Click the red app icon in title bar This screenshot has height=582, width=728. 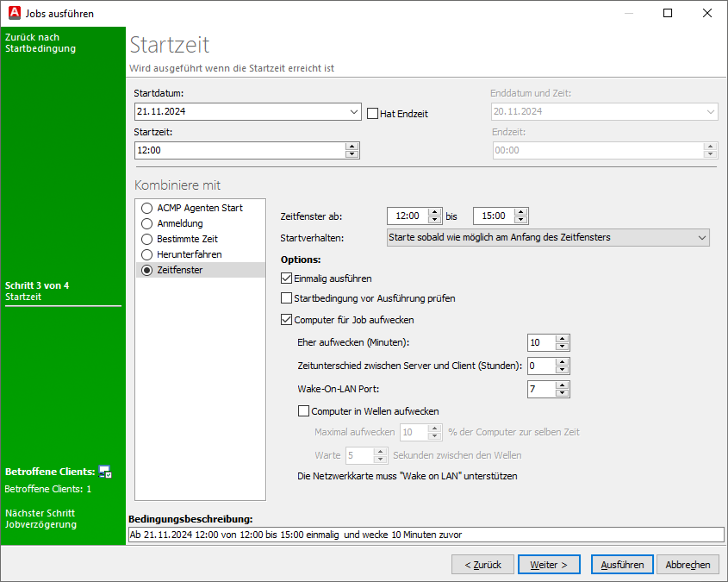coord(13,13)
